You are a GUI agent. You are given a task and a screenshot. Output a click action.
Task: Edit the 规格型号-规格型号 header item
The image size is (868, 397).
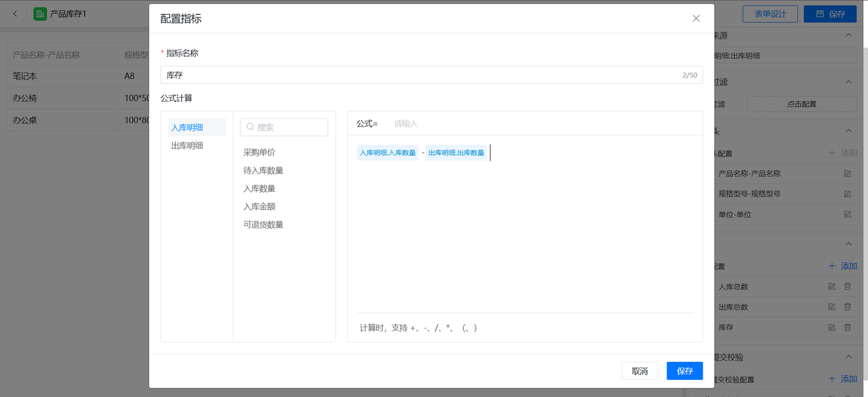coord(847,194)
